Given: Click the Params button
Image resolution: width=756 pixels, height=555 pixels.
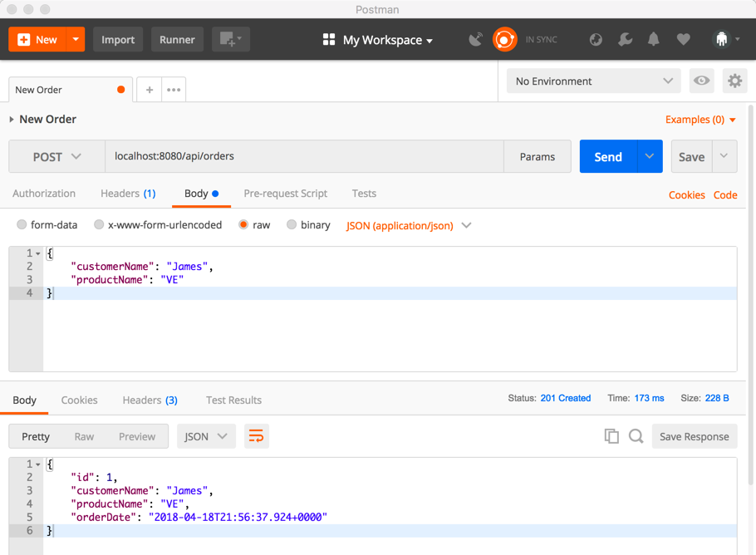Looking at the screenshot, I should point(538,157).
